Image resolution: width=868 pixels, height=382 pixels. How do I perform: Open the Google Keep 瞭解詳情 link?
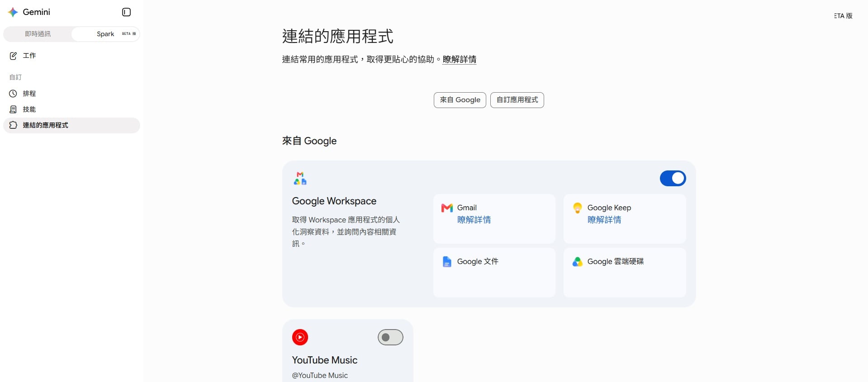pos(604,220)
